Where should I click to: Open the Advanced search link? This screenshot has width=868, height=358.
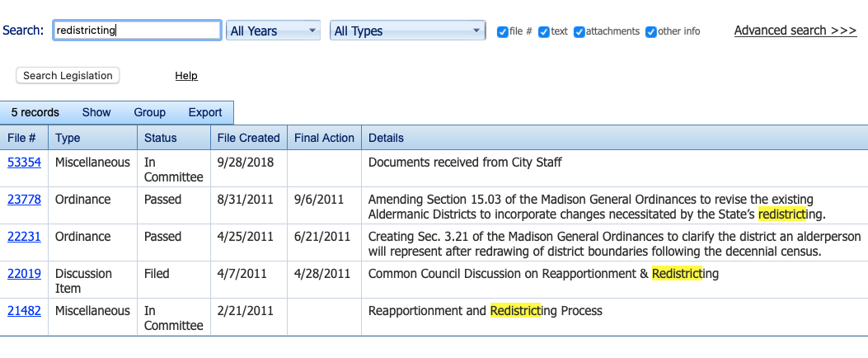(x=795, y=31)
